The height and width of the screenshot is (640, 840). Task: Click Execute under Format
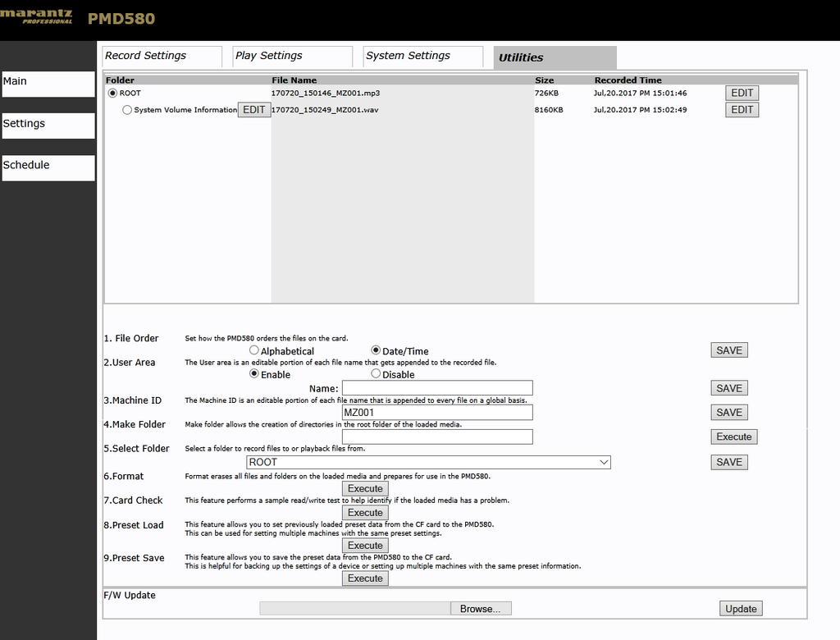coord(365,488)
